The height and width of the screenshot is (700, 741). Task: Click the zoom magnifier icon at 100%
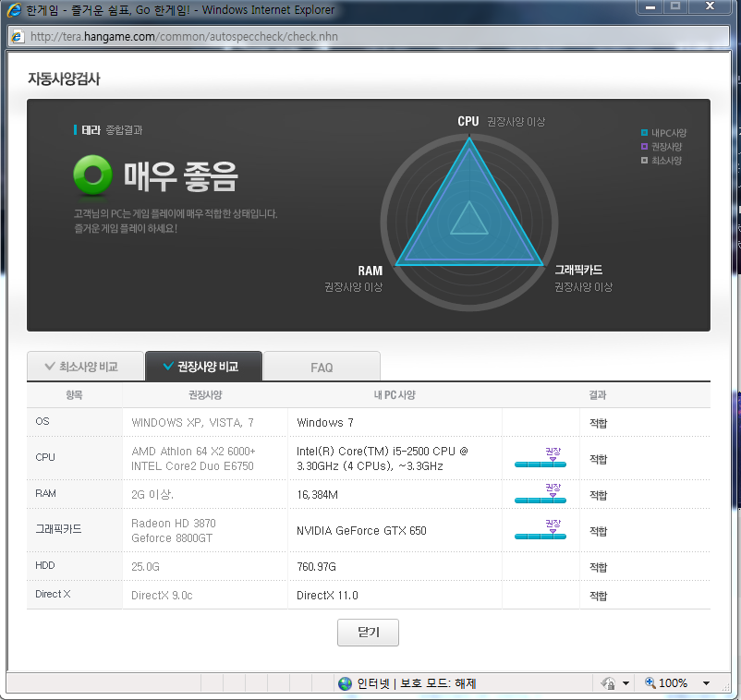650,683
